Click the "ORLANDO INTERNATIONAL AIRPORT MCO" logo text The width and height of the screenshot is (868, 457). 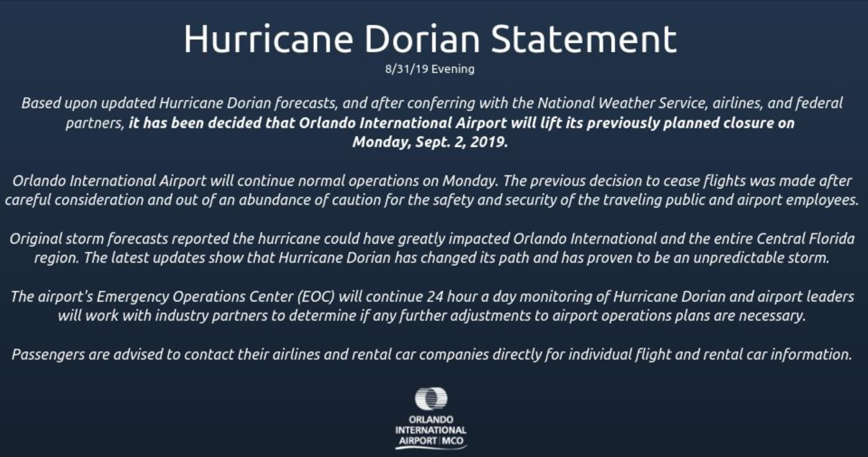pyautogui.click(x=431, y=430)
